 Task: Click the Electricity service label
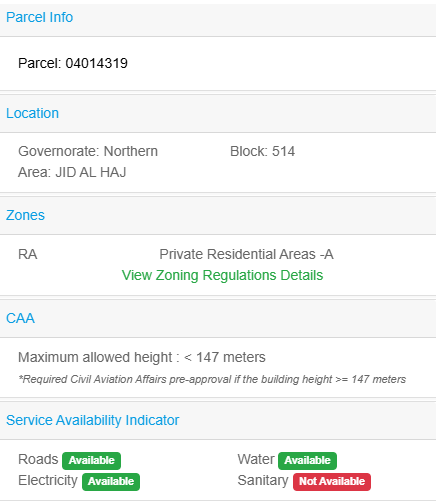tap(48, 481)
